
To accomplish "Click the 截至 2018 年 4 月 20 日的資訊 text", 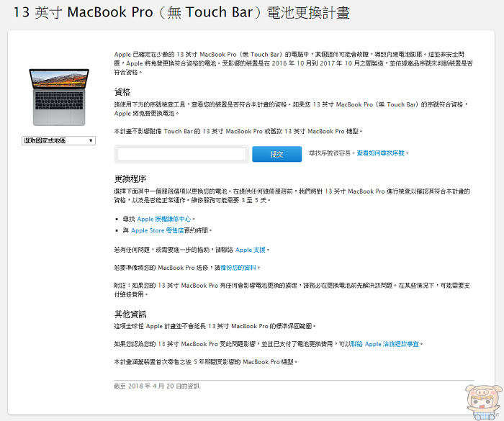I will (157, 386).
